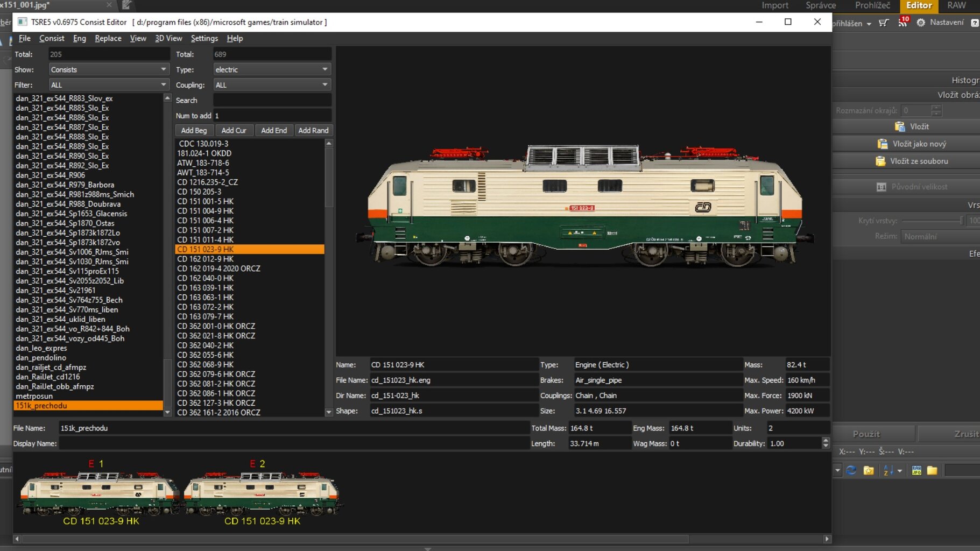Viewport: 980px width, 551px height.
Task: Open the File menu
Action: [24, 38]
